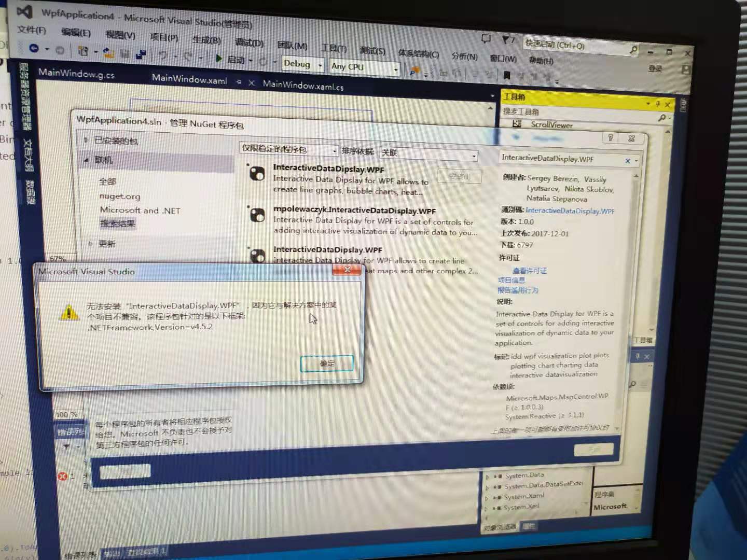Open the 工具(T) menu

pos(334,48)
